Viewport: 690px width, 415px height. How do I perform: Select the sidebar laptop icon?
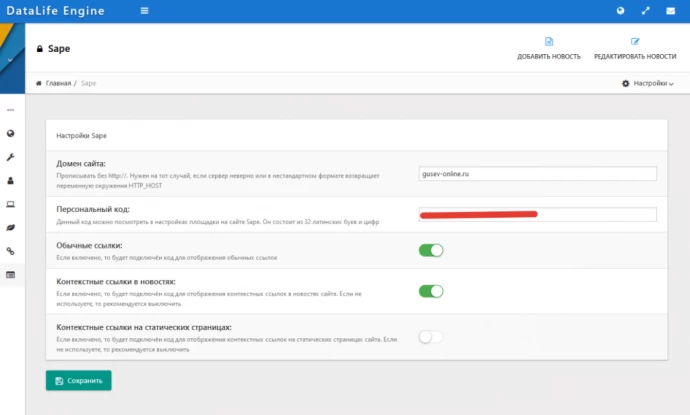[11, 204]
